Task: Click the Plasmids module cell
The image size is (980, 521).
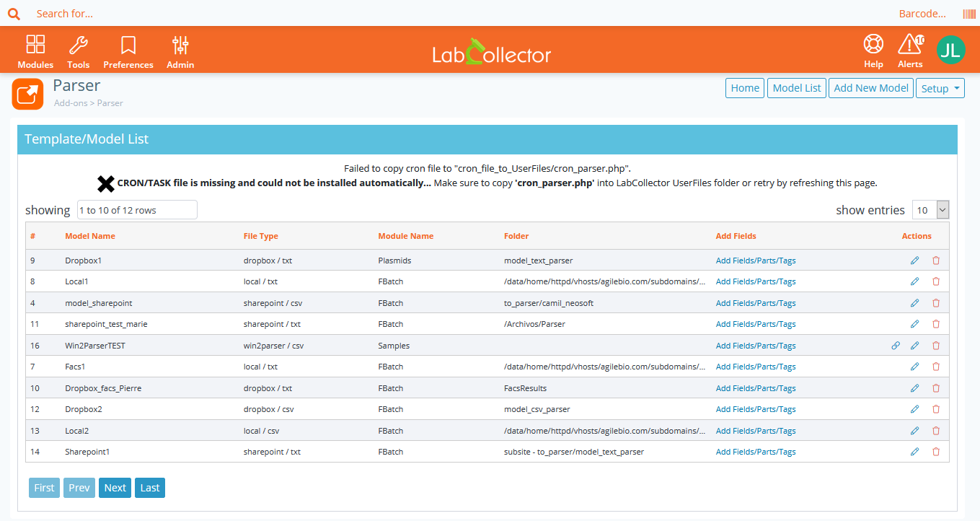Action: pyautogui.click(x=394, y=260)
